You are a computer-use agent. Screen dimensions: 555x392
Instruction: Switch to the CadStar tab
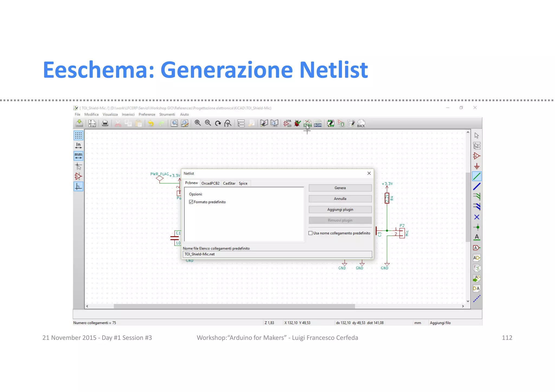pos(229,183)
